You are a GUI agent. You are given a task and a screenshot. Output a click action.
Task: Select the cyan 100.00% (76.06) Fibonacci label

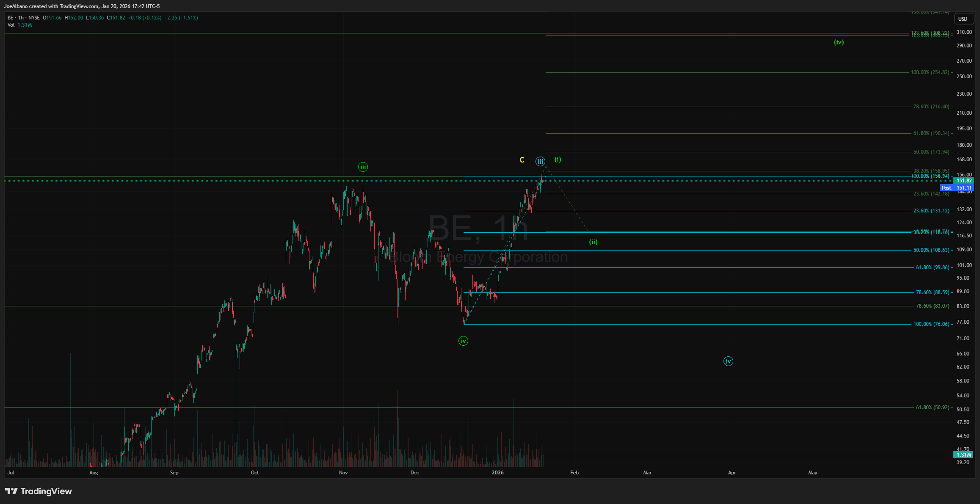(x=931, y=324)
